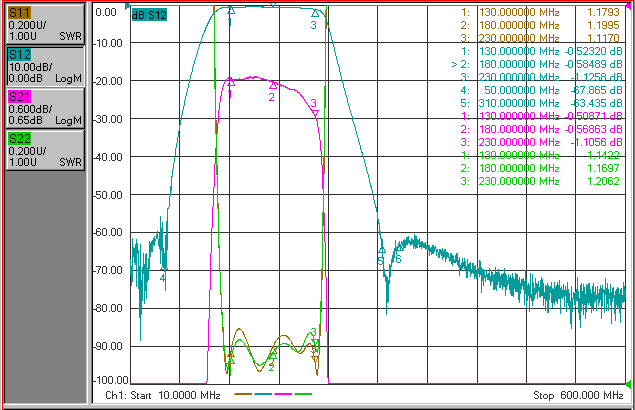Screen dimensions: 635x410
Task: Click the S12 marker 3 triangle near the passband edge
Action: click(x=315, y=13)
